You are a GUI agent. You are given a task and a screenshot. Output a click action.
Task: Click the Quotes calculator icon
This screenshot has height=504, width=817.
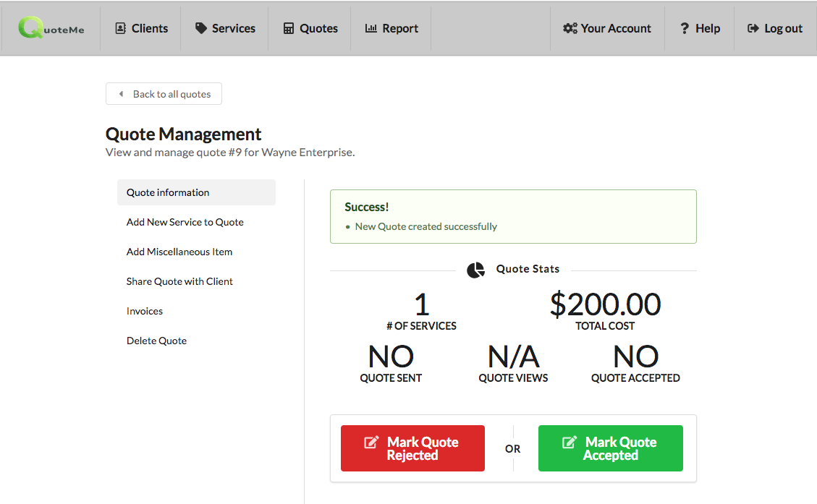pyautogui.click(x=289, y=28)
